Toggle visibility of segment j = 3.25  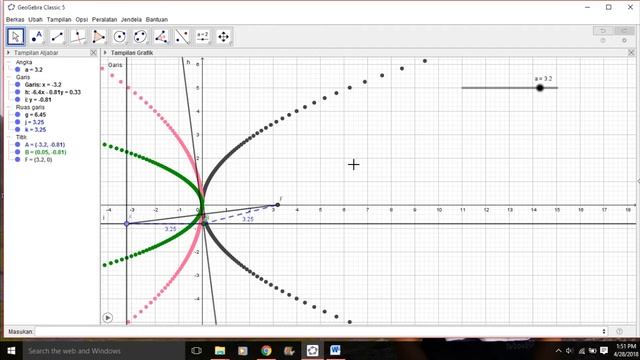pos(18,122)
